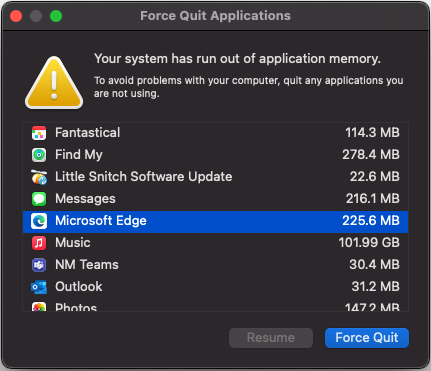Click the Fantastical calendar icon
Image resolution: width=431 pixels, height=371 pixels.
[x=39, y=133]
